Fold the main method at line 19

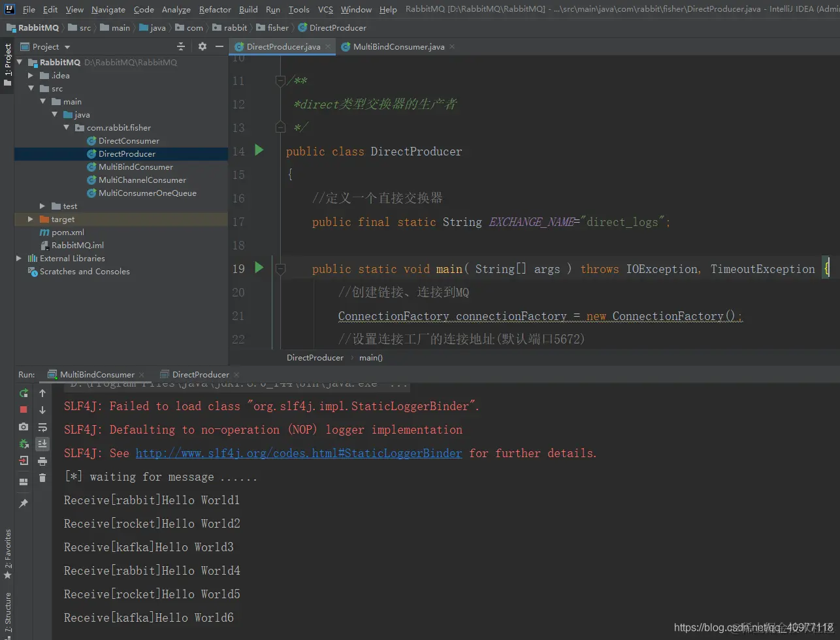pyautogui.click(x=280, y=268)
